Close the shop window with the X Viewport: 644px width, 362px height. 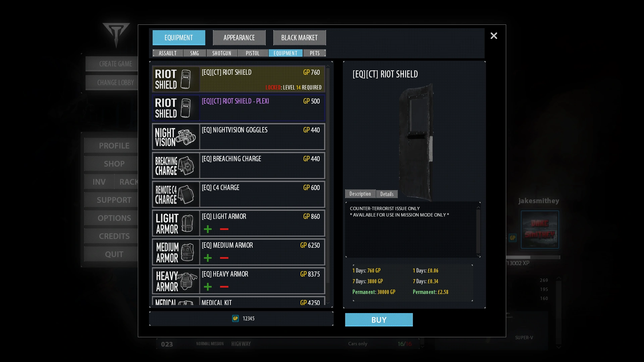(494, 36)
